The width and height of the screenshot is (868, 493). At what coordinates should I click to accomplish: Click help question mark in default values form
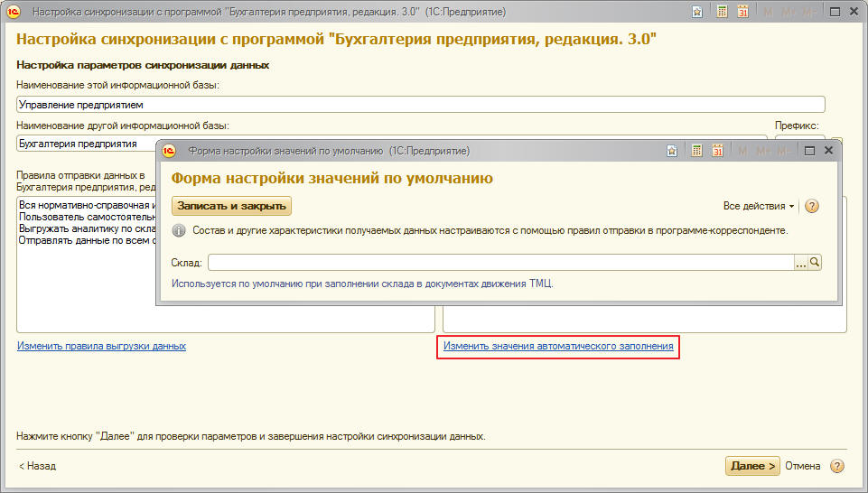click(x=811, y=206)
